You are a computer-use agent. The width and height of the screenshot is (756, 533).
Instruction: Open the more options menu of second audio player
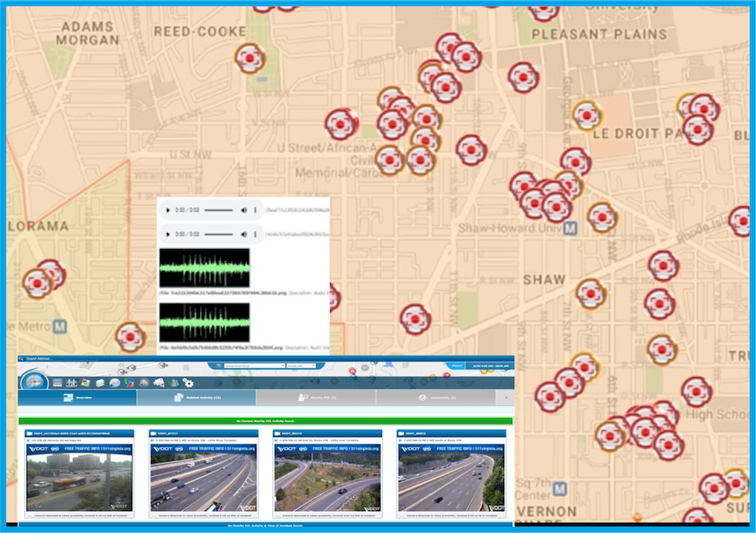coord(255,235)
